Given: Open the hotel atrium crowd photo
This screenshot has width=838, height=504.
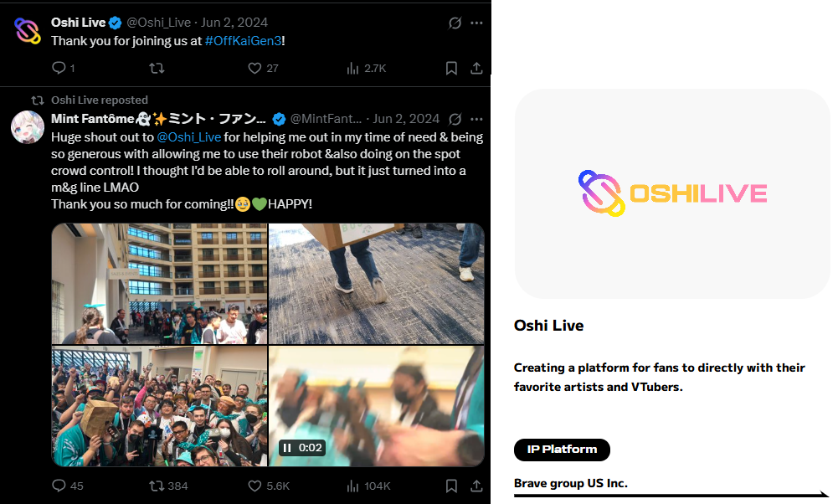Looking at the screenshot, I should [x=159, y=284].
